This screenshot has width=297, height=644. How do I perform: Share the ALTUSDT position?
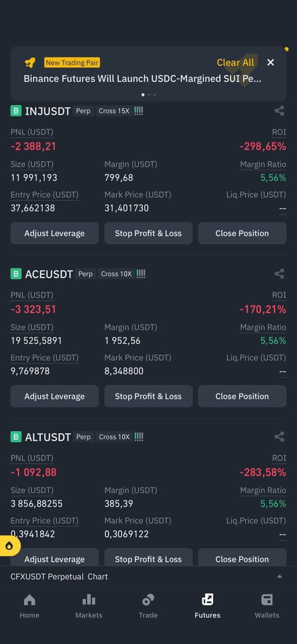click(x=279, y=437)
